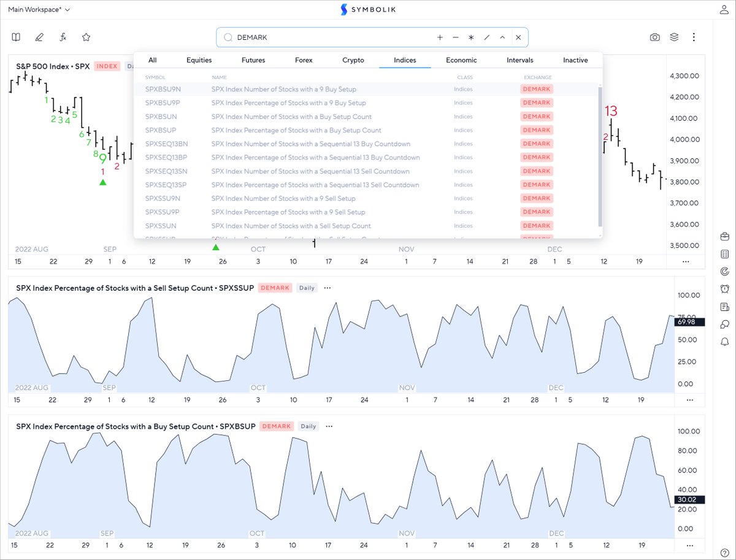Open the fx function tool
The height and width of the screenshot is (560, 736).
[62, 37]
